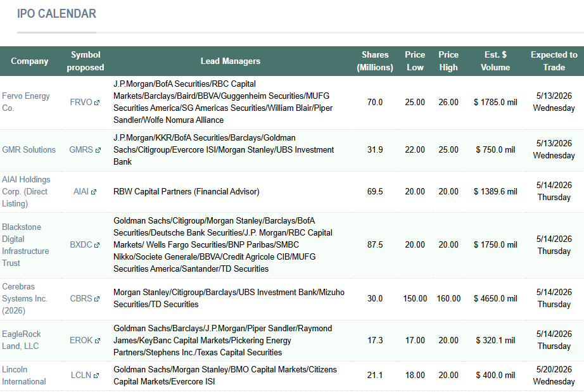This screenshot has width=584, height=392.
Task: Click the Est. $ Volume column header
Action: pos(495,61)
